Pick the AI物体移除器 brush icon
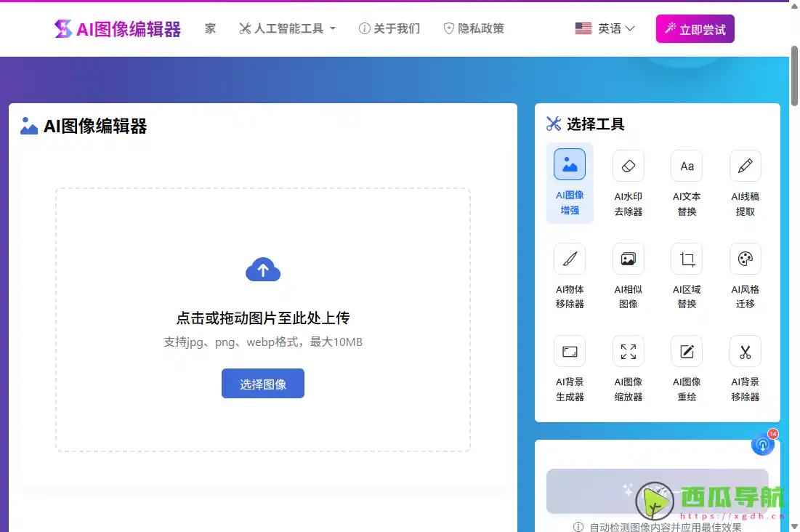This screenshot has height=532, width=800. 570,258
